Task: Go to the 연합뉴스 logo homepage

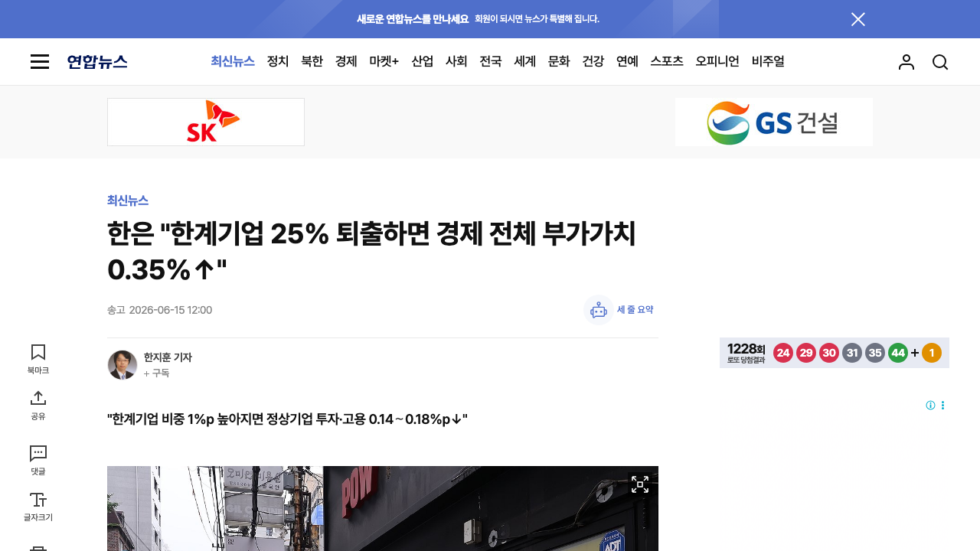Action: pos(97,62)
